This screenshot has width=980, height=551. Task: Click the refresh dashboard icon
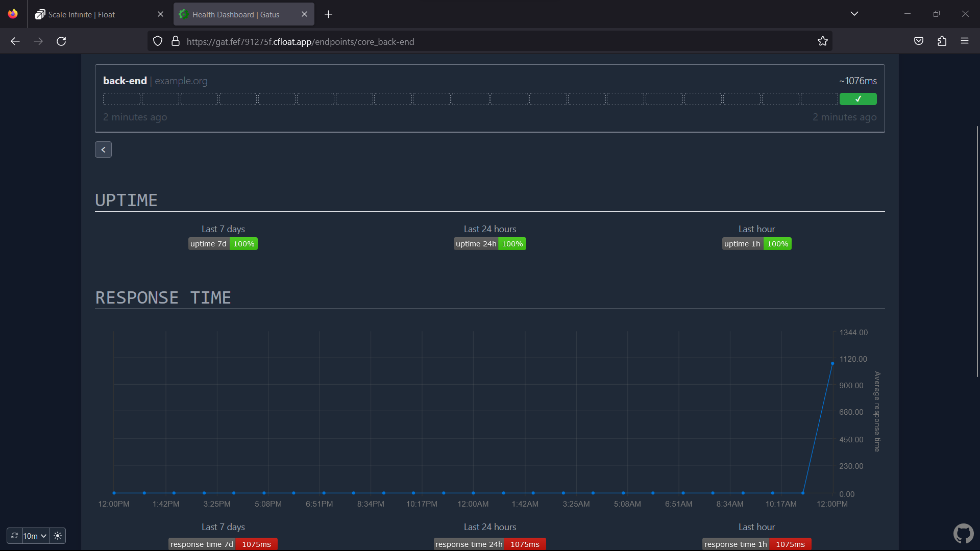coord(14,536)
